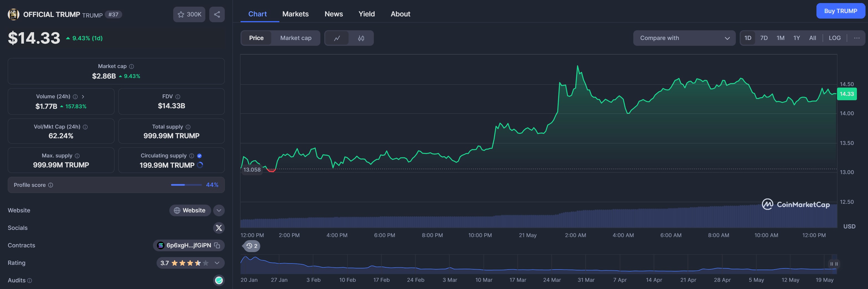The height and width of the screenshot is (289, 868).
Task: Click the Profile score info icon
Action: [50, 185]
